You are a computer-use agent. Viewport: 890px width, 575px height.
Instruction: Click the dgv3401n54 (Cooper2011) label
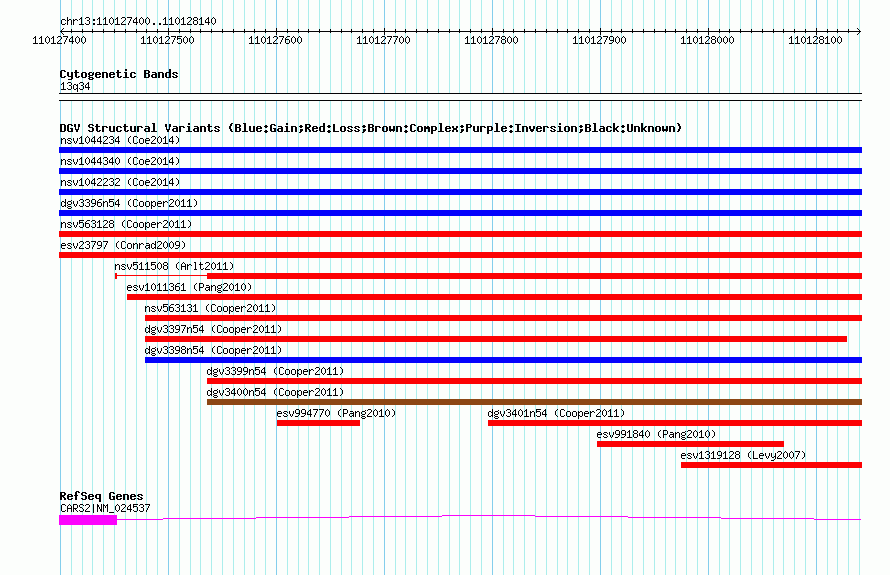coord(556,413)
